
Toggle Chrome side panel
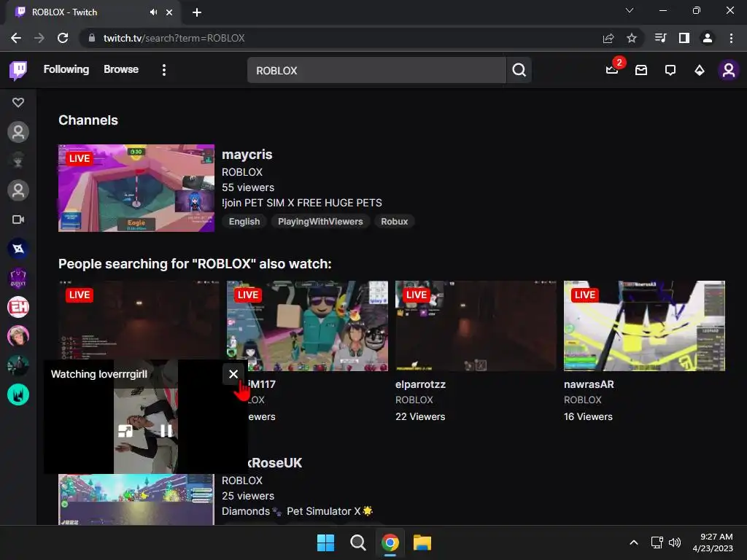coord(684,38)
